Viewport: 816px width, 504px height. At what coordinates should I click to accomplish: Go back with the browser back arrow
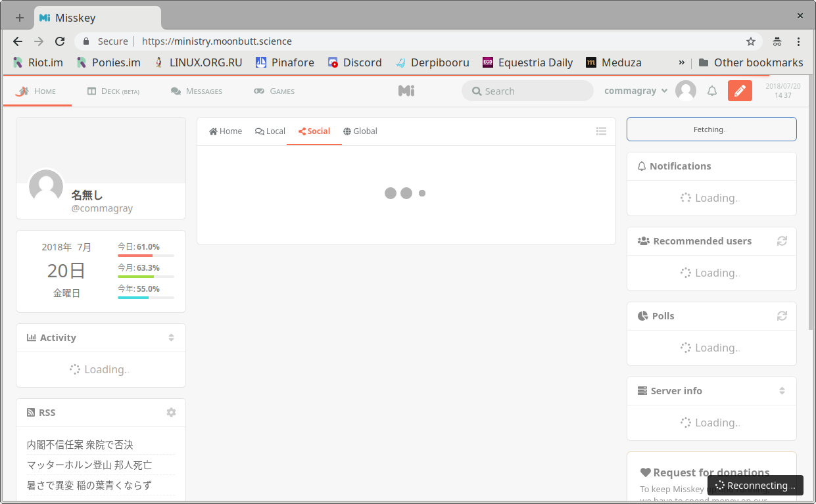coord(18,41)
